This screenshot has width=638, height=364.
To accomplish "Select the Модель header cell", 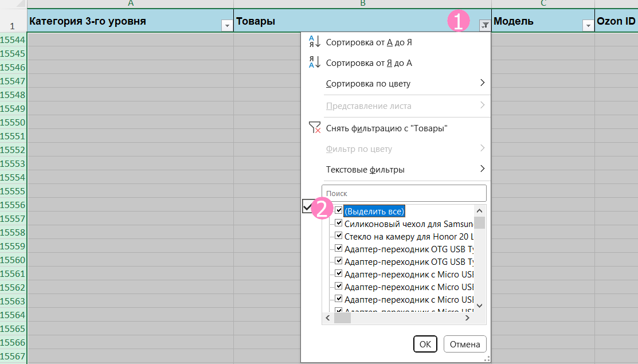I will tap(543, 21).
